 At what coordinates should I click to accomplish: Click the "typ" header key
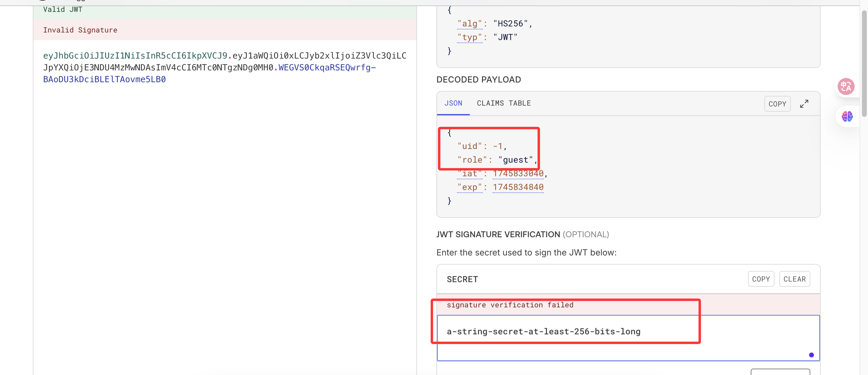(x=470, y=37)
